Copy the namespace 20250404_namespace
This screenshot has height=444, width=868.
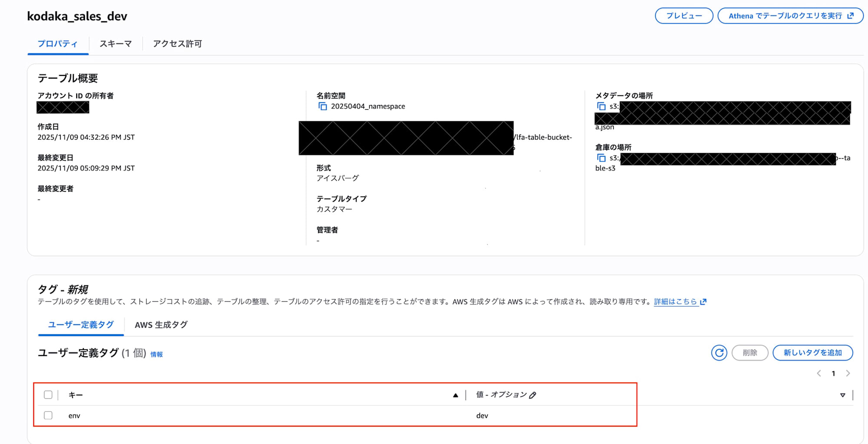click(322, 106)
